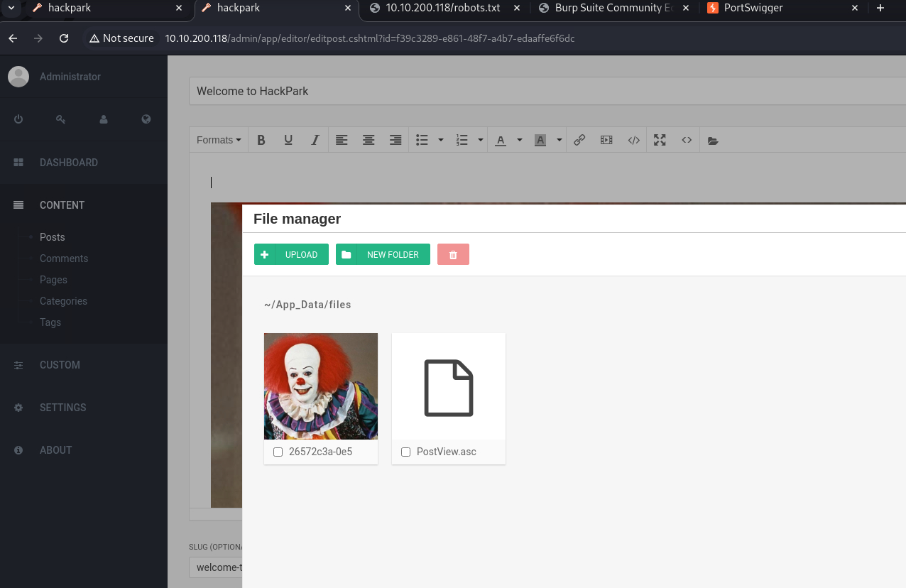Check the 26572c3a-0e5 image checkbox

click(x=278, y=452)
